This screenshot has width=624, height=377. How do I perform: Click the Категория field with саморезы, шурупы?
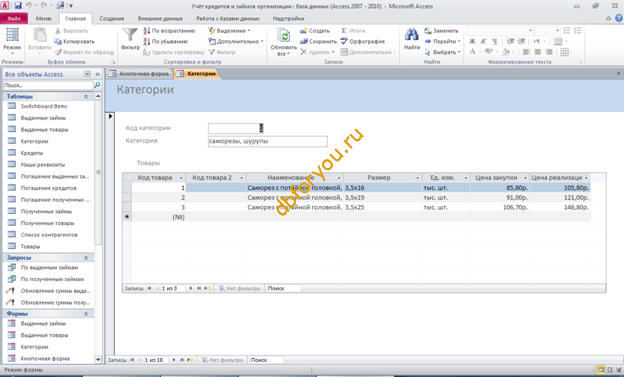[267, 141]
